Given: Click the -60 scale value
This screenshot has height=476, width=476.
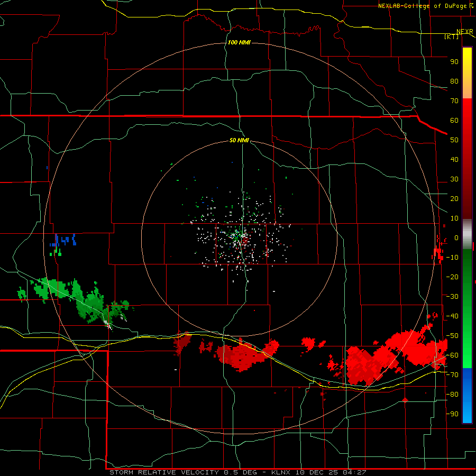Looking at the screenshot, I should tap(452, 355).
